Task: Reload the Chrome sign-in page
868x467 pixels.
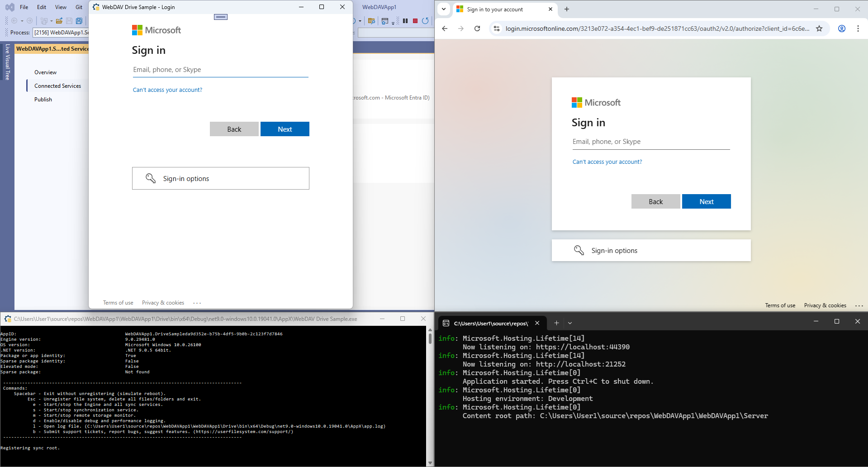Action: coord(477,29)
